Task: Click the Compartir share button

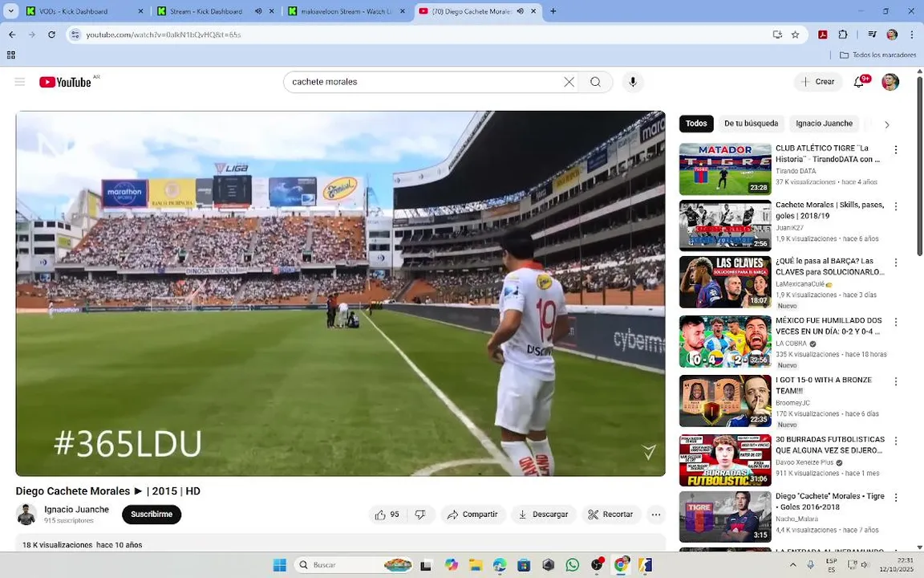Action: click(x=472, y=515)
